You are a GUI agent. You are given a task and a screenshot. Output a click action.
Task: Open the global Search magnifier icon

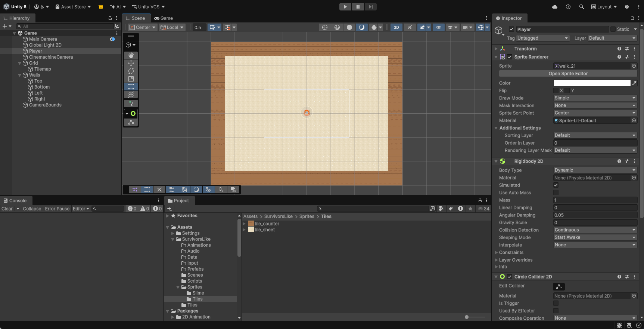[581, 7]
